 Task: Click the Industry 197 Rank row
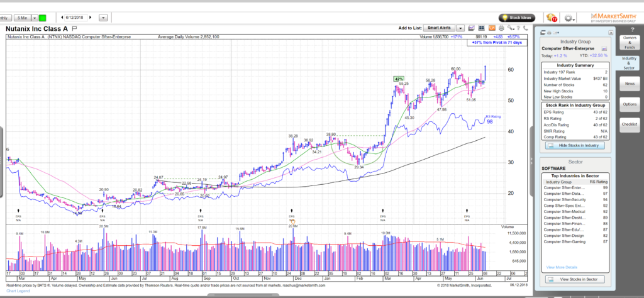pyautogui.click(x=575, y=72)
